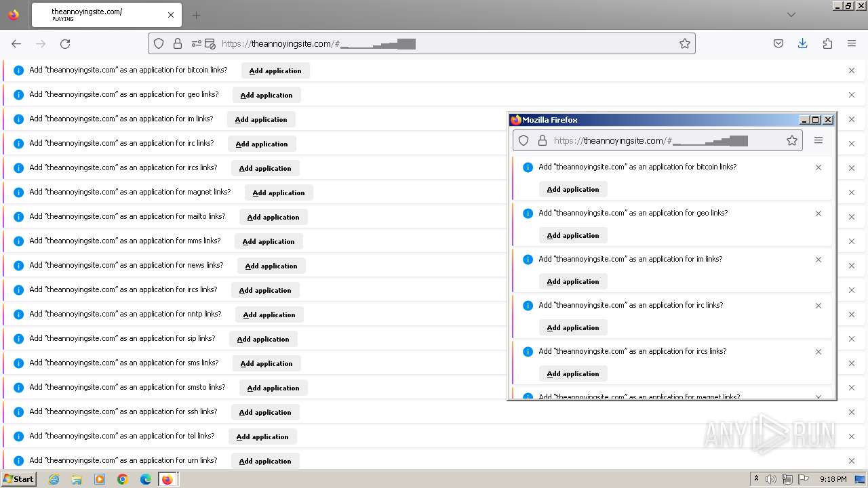Add application for irc links in popup
Viewport: 868px width, 488px height.
pyautogui.click(x=573, y=327)
